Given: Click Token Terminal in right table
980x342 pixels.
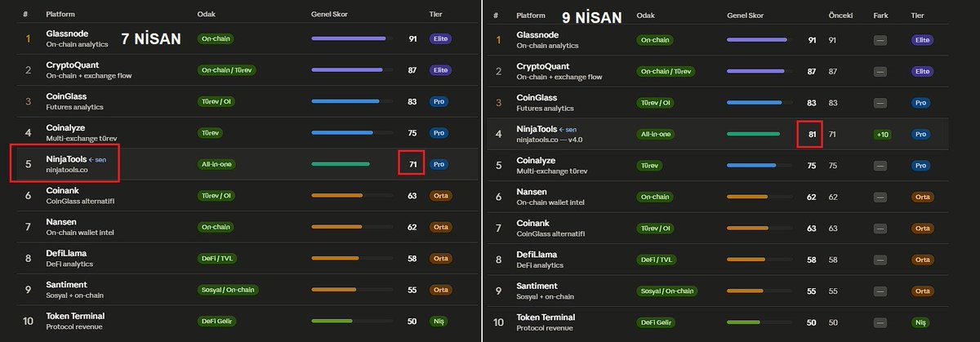Looking at the screenshot, I should pyautogui.click(x=546, y=317).
